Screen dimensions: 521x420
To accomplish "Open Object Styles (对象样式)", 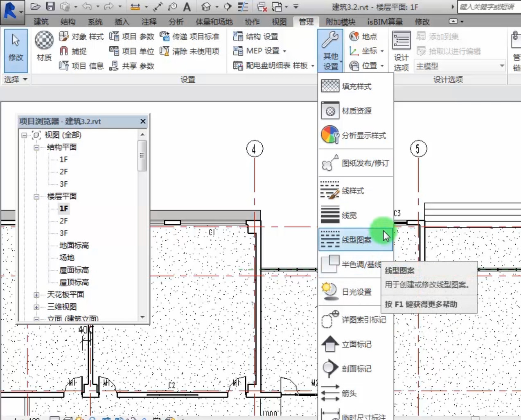I will tap(81, 36).
